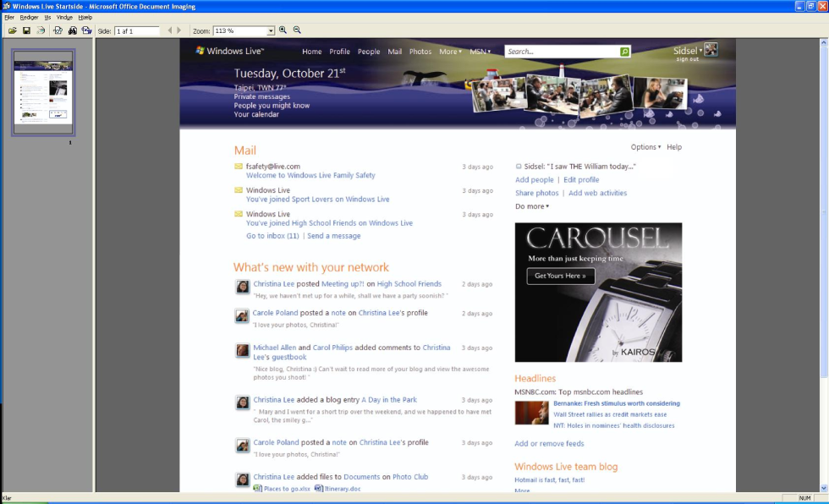This screenshot has height=504, width=829.
Task: Open the Filer menu
Action: pyautogui.click(x=9, y=17)
